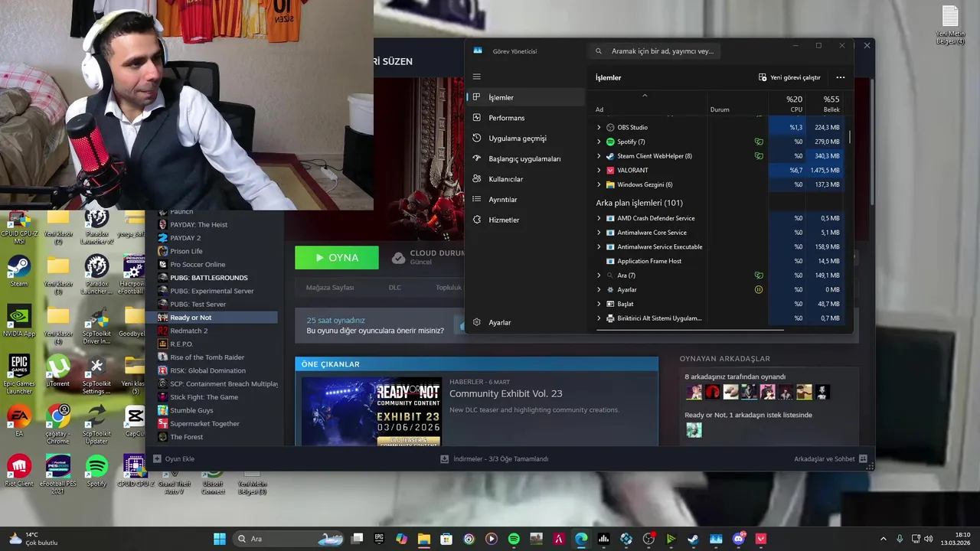Open Task Manager Ayarlar at sidebar bottom

pos(525,322)
